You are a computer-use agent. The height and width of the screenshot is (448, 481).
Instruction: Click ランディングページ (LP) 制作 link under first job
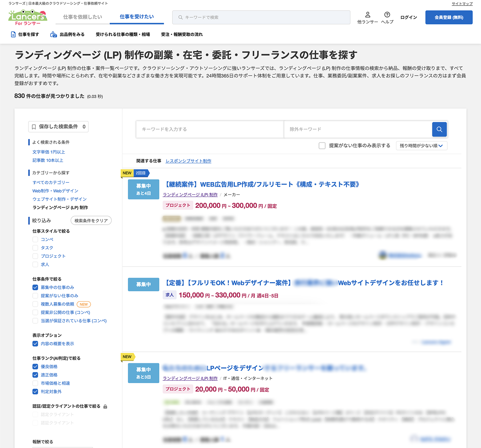pyautogui.click(x=190, y=195)
